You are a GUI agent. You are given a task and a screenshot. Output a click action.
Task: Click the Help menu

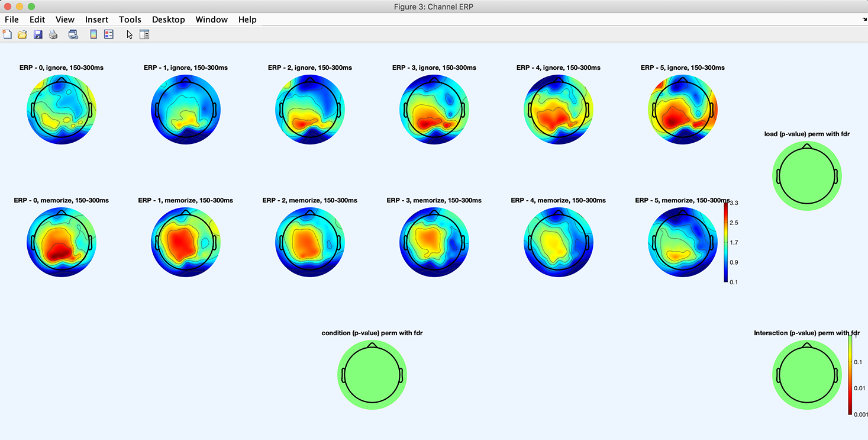(247, 20)
